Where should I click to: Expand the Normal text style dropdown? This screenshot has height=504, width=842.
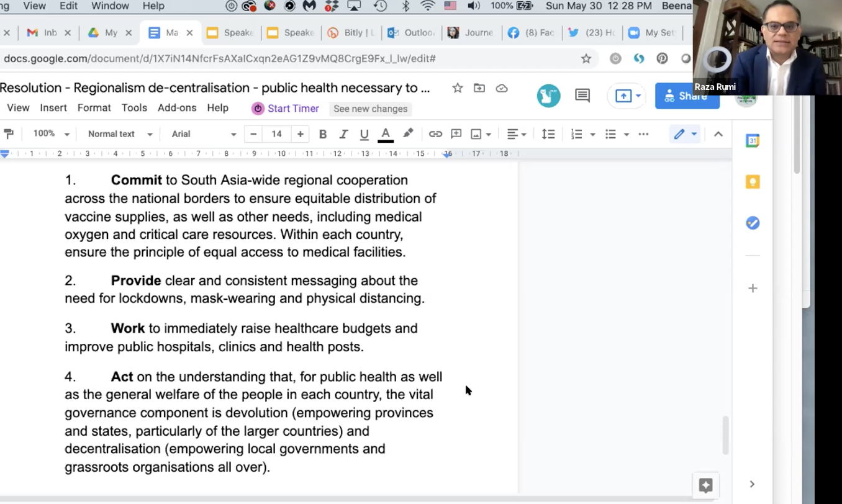point(120,134)
